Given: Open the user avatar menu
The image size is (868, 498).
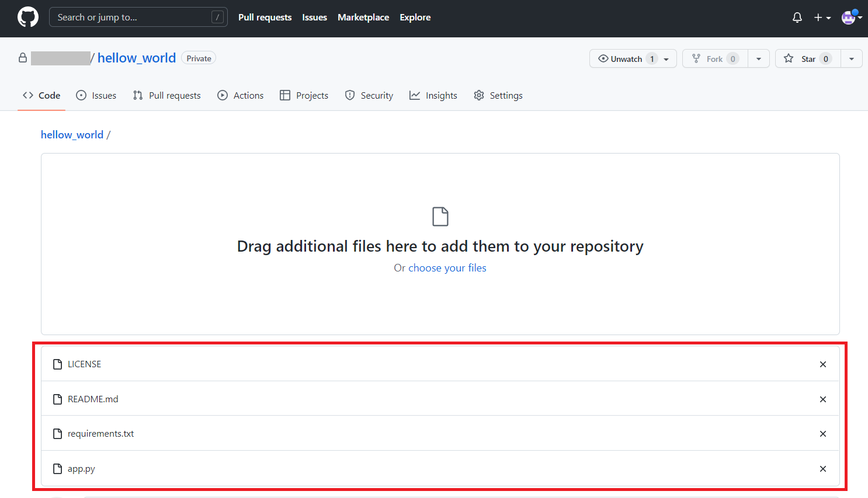Looking at the screenshot, I should tap(851, 18).
